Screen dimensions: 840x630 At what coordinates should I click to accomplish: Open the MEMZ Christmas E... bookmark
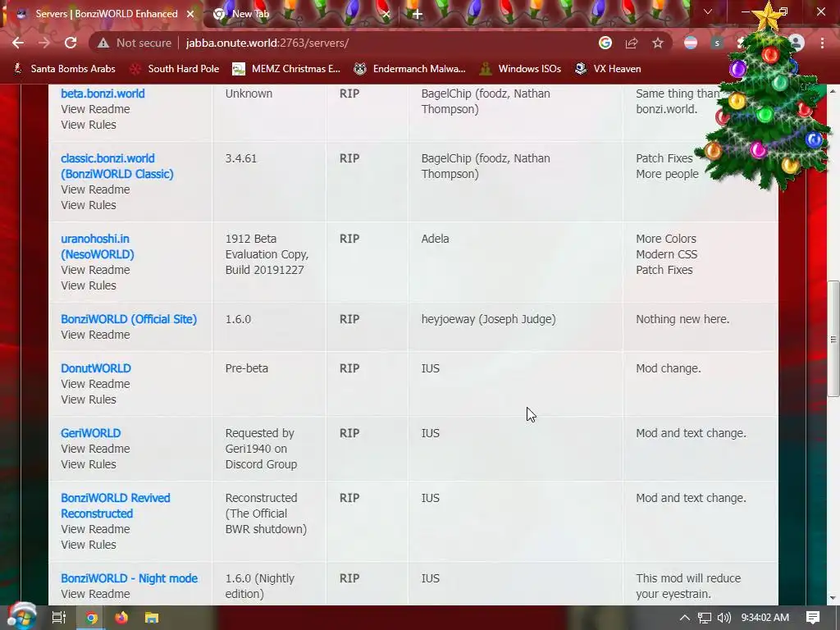click(x=286, y=69)
